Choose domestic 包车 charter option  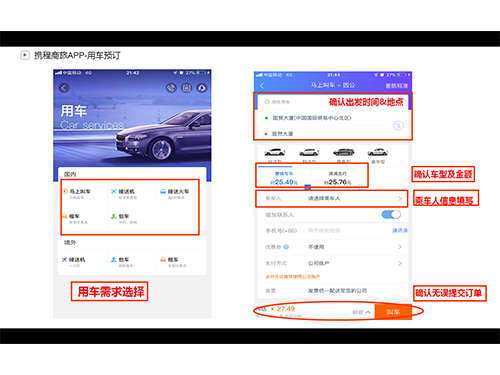[124, 218]
